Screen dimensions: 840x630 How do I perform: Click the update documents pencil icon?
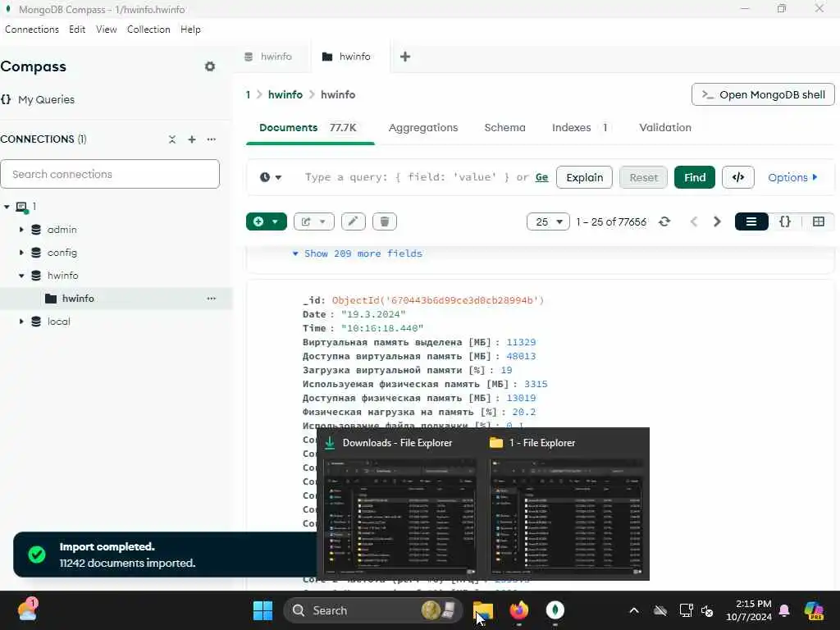(353, 221)
